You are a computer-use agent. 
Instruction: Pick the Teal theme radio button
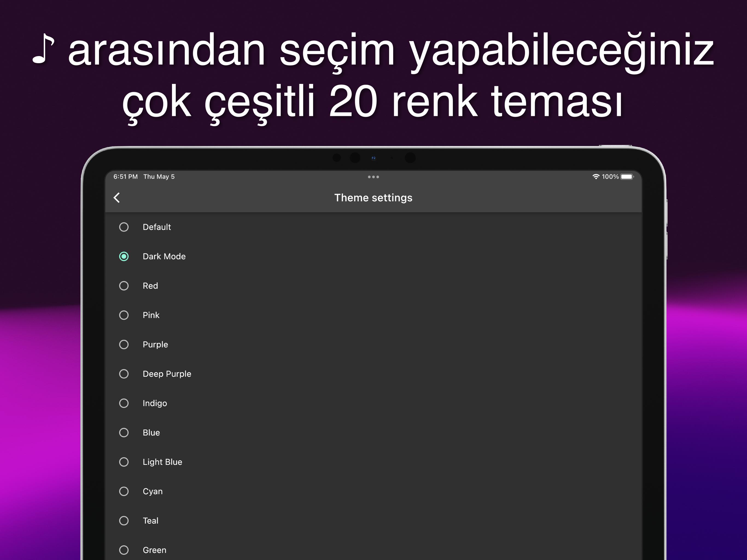124,521
